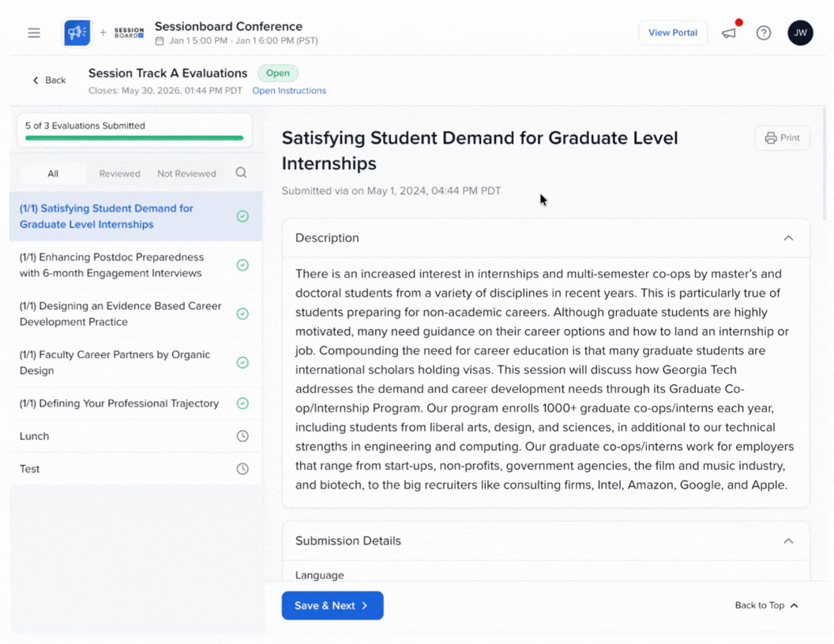
Task: Collapse the Submission Details section
Action: tap(787, 541)
